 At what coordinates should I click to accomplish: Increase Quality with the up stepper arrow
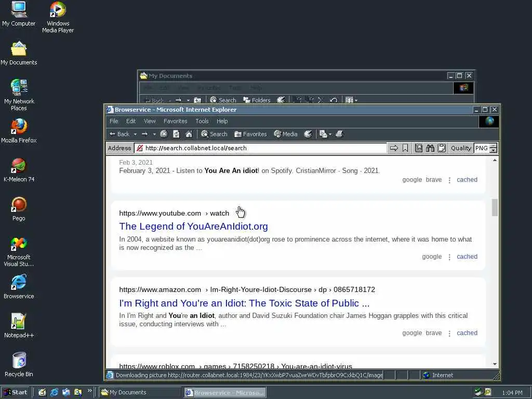[x=494, y=146]
